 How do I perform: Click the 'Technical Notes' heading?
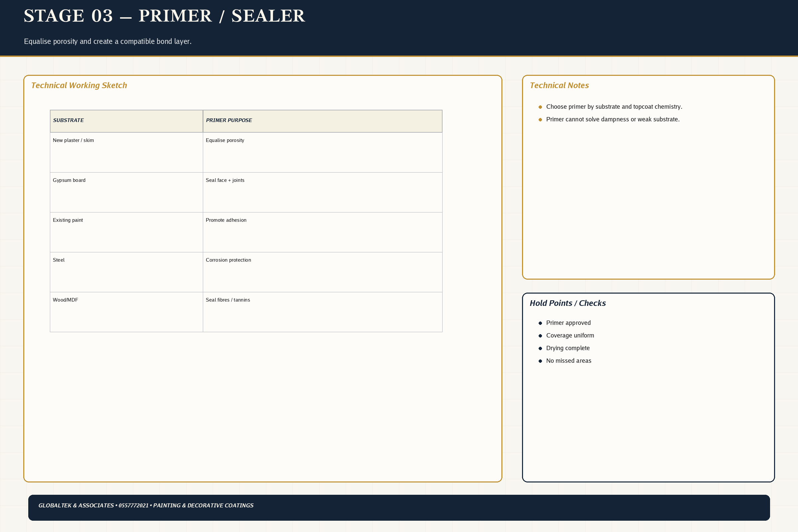pos(559,85)
